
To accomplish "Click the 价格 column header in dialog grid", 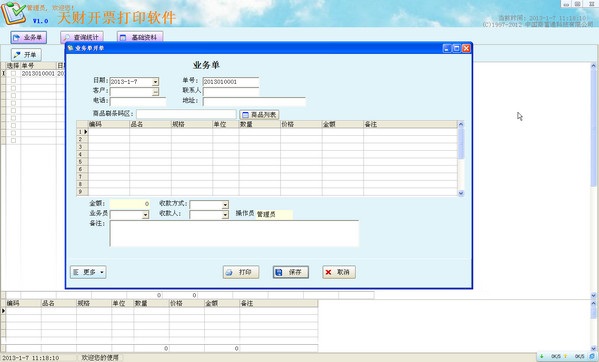I will coord(301,124).
